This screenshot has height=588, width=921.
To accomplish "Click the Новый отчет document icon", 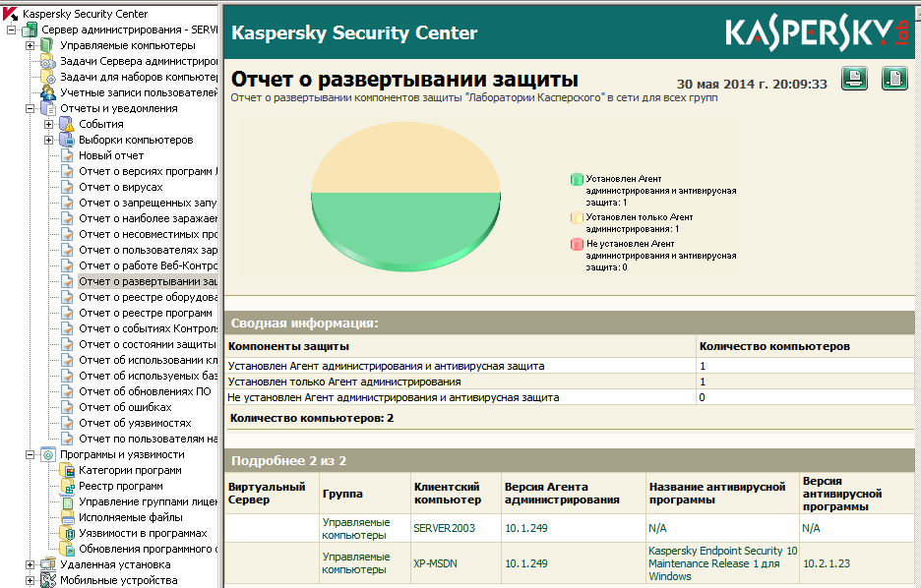I will coord(68,155).
